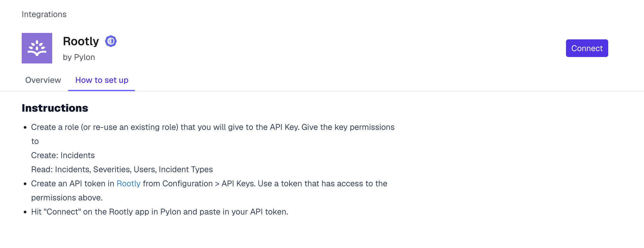Click the purple Rootly app logo
Screen dimensions: 644x248
coord(37,48)
